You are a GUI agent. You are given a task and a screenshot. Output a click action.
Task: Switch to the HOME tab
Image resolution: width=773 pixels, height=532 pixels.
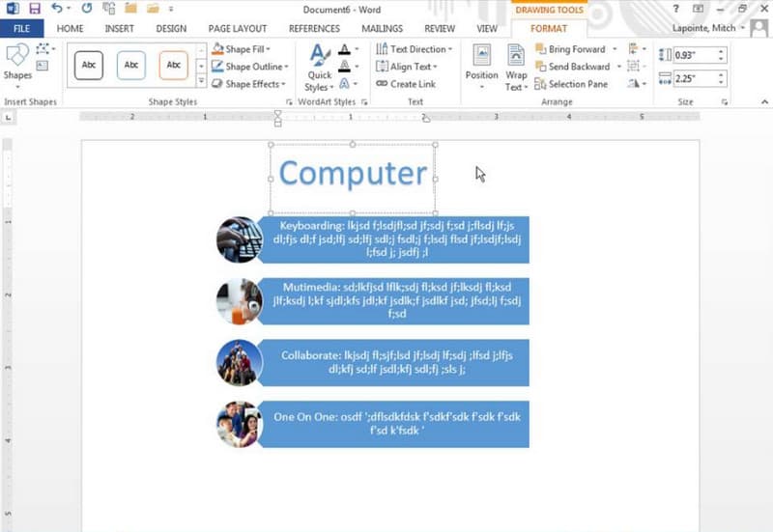(70, 29)
